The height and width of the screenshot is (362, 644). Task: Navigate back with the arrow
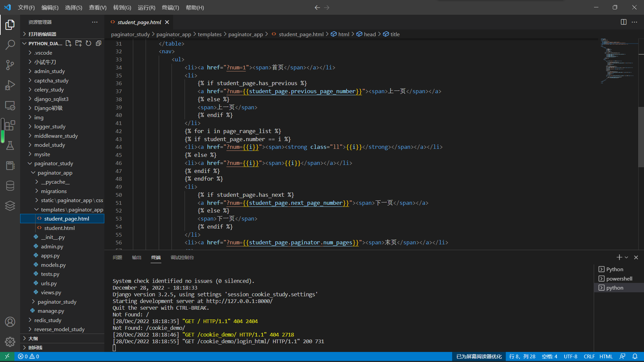coord(317,7)
